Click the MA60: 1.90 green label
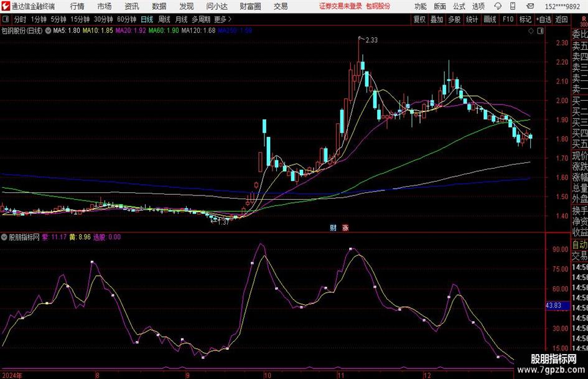588x379 pixels. (x=164, y=30)
